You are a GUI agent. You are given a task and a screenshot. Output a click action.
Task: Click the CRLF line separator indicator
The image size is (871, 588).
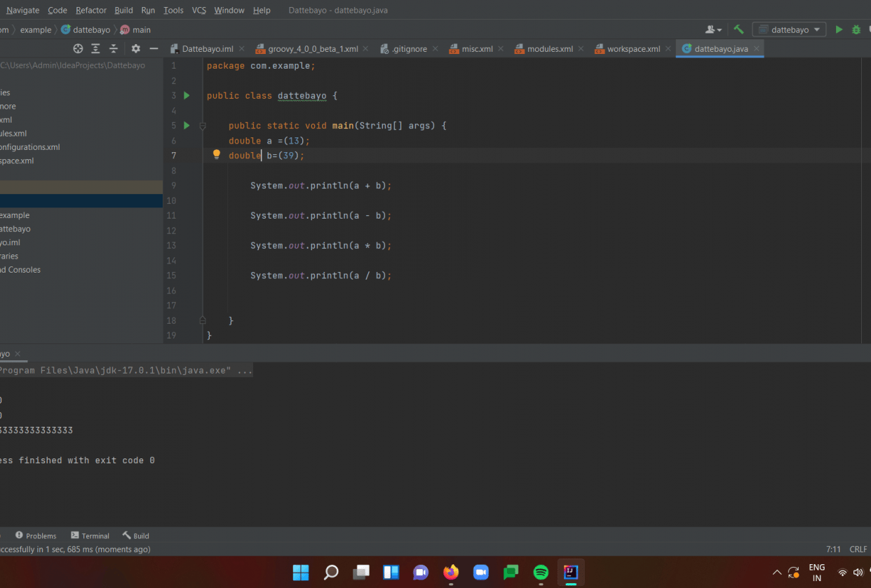pyautogui.click(x=858, y=549)
